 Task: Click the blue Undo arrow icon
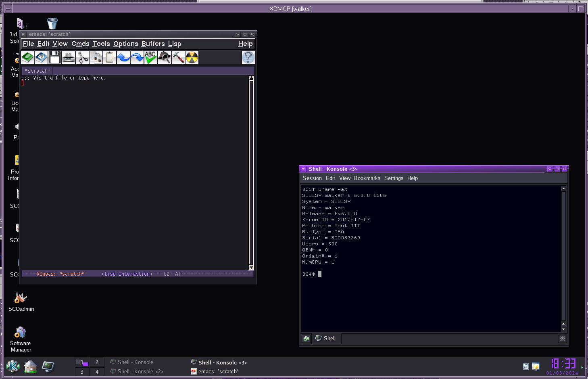click(x=123, y=57)
